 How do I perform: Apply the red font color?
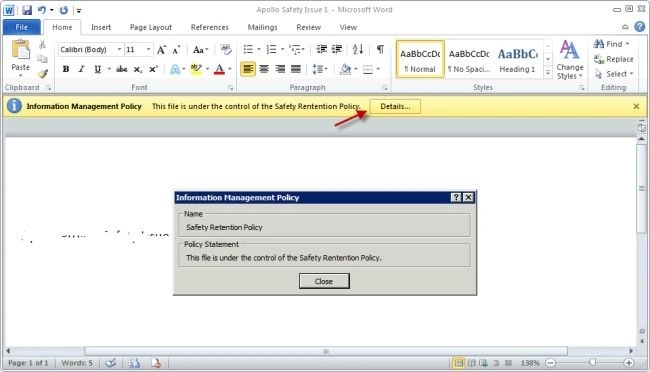point(219,69)
